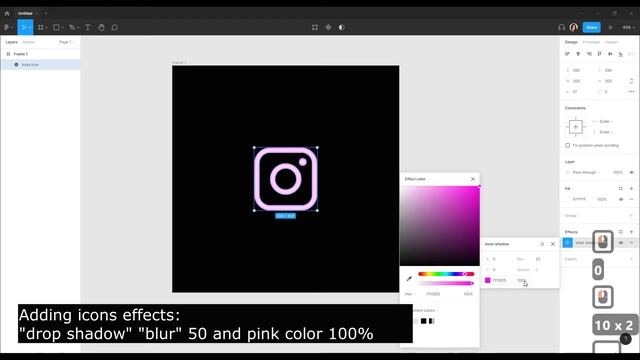Screen dimensions: 640x360
Task: Select the Hand tool
Action: (x=101, y=27)
